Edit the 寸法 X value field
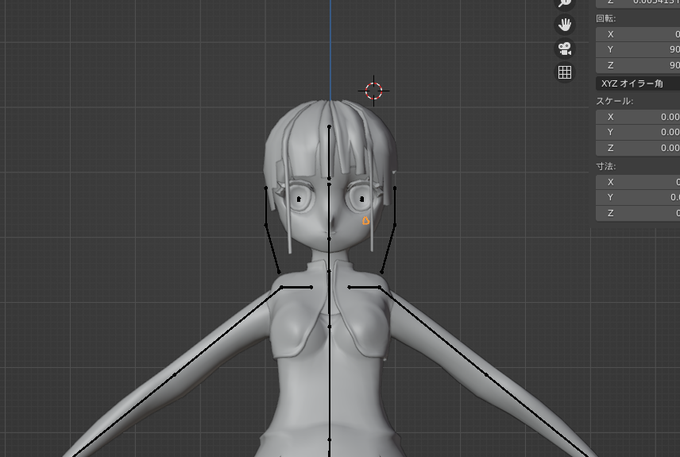 pos(638,182)
